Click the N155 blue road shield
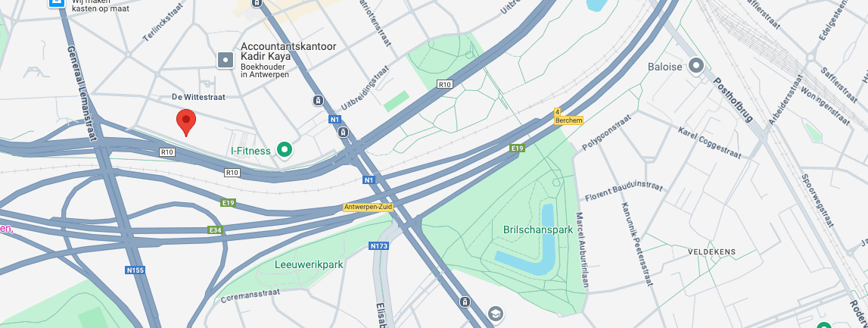 [x=135, y=270]
